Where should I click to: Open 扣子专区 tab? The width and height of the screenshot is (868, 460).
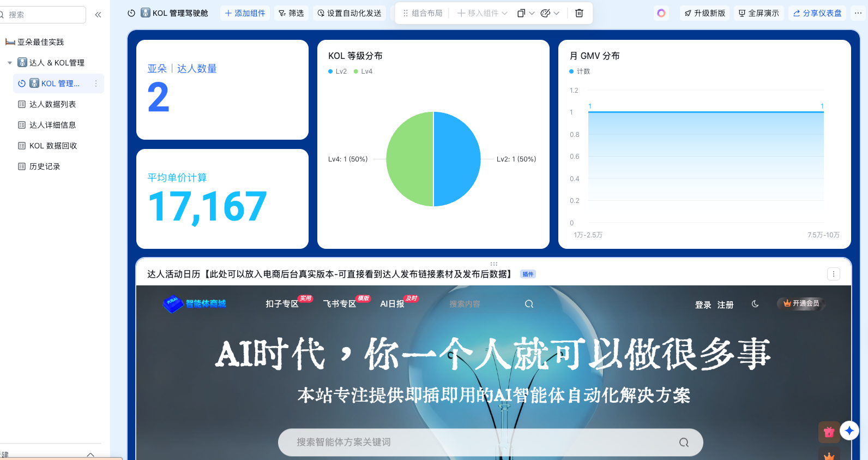tap(282, 304)
